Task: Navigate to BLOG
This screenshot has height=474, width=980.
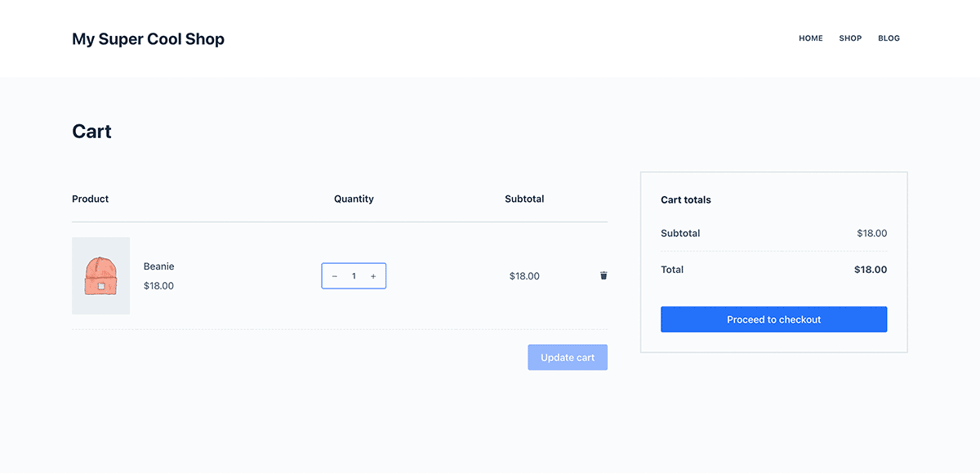Action: click(889, 38)
